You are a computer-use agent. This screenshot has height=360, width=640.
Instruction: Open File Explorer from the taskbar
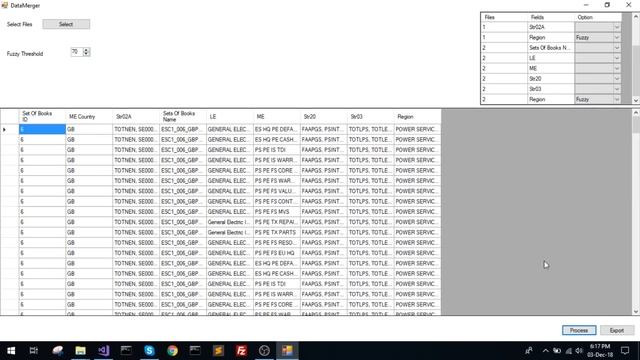coord(80,351)
